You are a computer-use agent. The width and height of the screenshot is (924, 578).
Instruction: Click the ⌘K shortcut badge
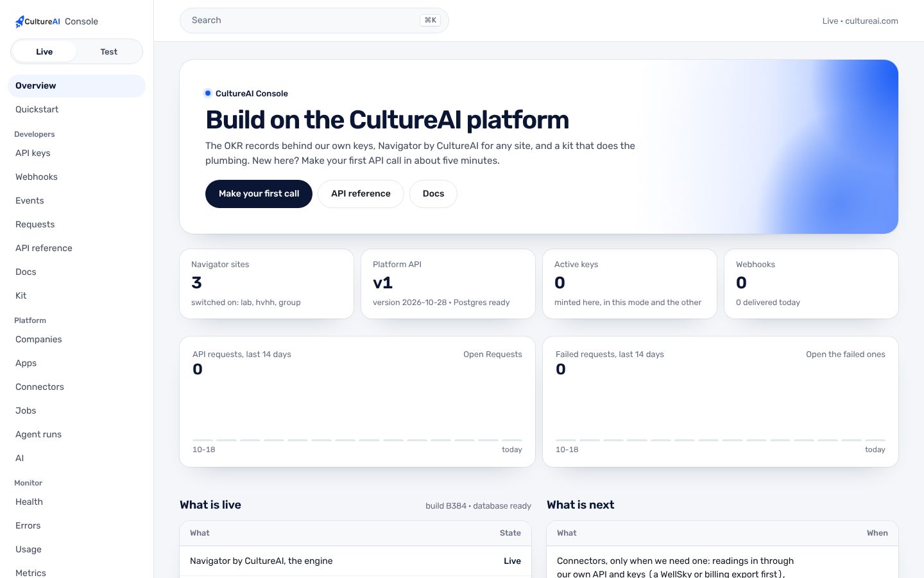click(x=430, y=21)
